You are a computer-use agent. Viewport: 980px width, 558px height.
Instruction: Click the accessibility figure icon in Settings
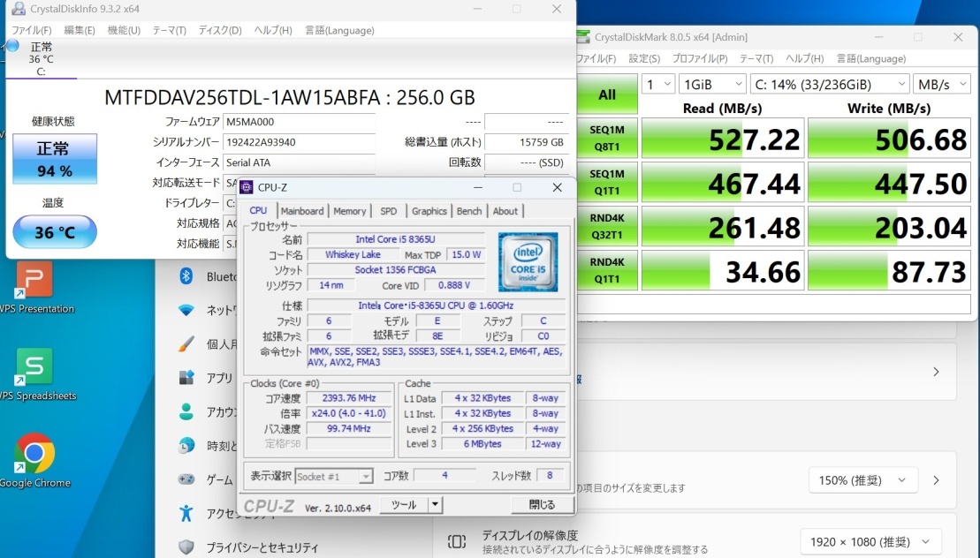186,513
